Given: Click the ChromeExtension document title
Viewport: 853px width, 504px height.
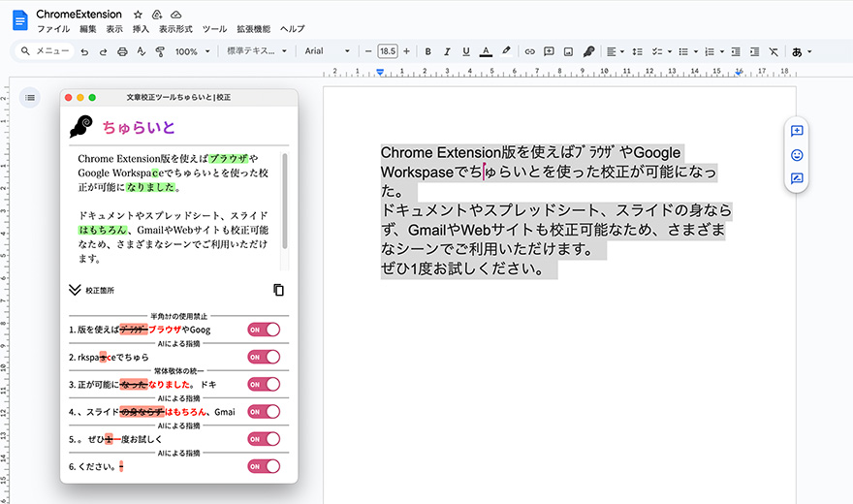Looking at the screenshot, I should click(x=79, y=15).
